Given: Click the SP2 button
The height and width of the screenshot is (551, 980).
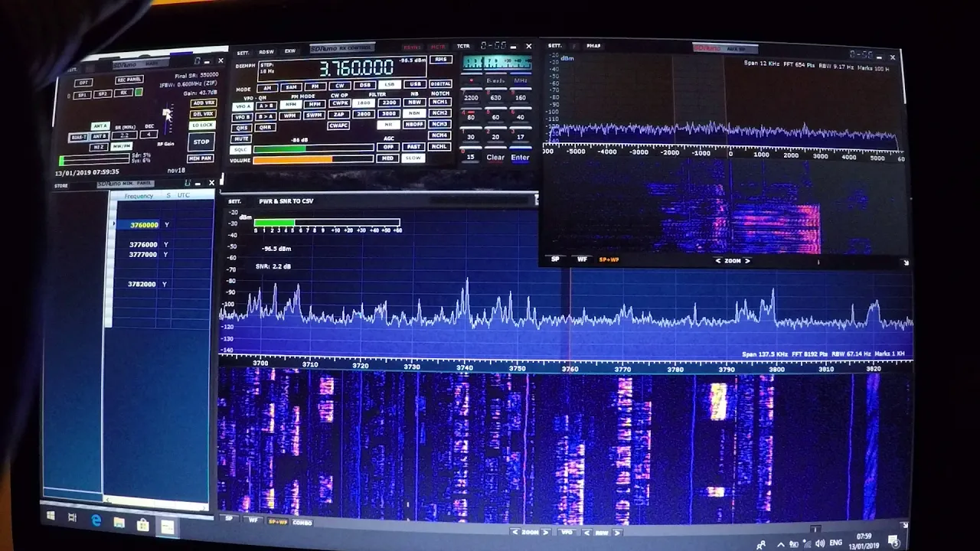Looking at the screenshot, I should 103,93.
